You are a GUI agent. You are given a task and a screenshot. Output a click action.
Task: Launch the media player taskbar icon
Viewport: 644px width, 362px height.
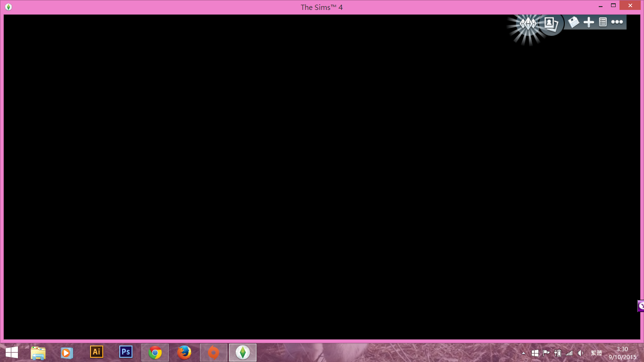point(67,353)
